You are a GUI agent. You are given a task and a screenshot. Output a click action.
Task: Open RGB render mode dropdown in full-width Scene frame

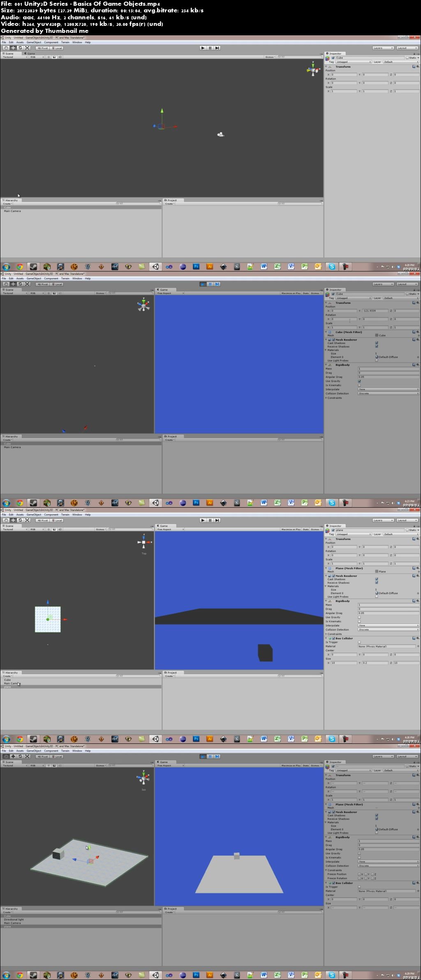[37, 57]
